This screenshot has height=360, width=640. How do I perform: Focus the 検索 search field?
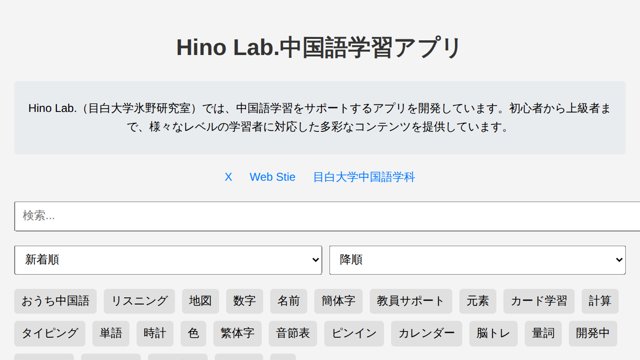(327, 216)
